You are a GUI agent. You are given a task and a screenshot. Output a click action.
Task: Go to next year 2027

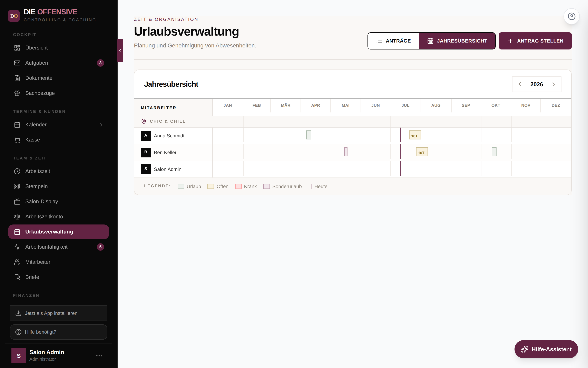click(x=553, y=84)
